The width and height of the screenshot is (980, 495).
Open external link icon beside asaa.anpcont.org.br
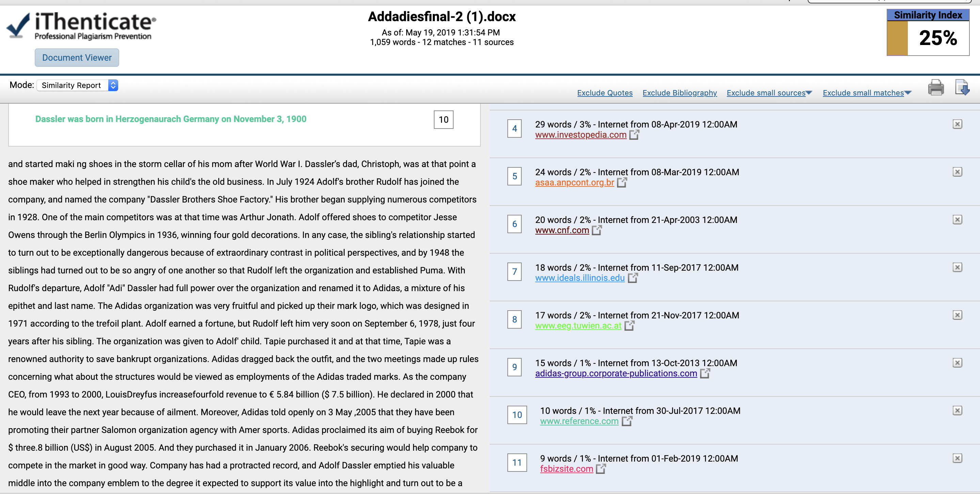[x=622, y=182]
